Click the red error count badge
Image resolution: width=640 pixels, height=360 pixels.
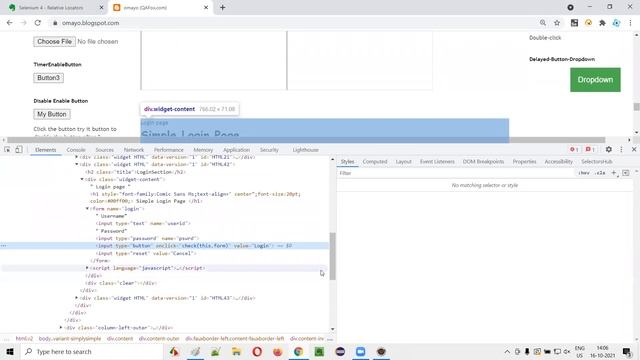click(x=574, y=149)
